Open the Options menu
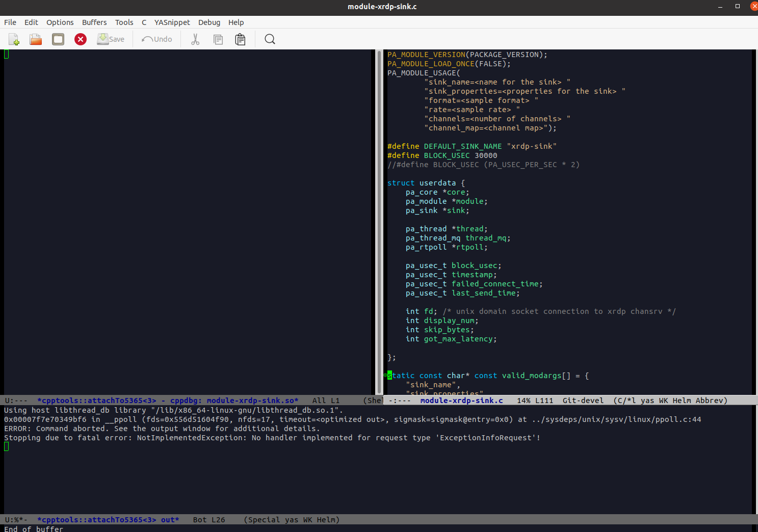 coord(60,22)
